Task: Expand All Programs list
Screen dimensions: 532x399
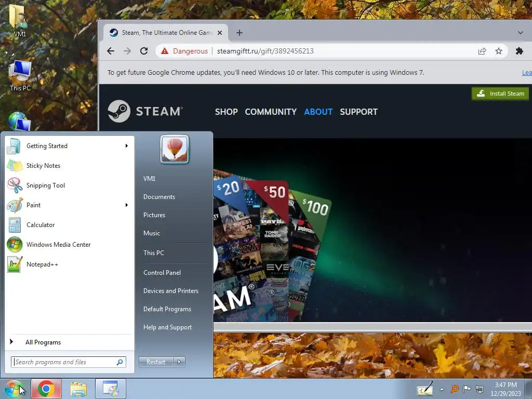Action: click(43, 342)
